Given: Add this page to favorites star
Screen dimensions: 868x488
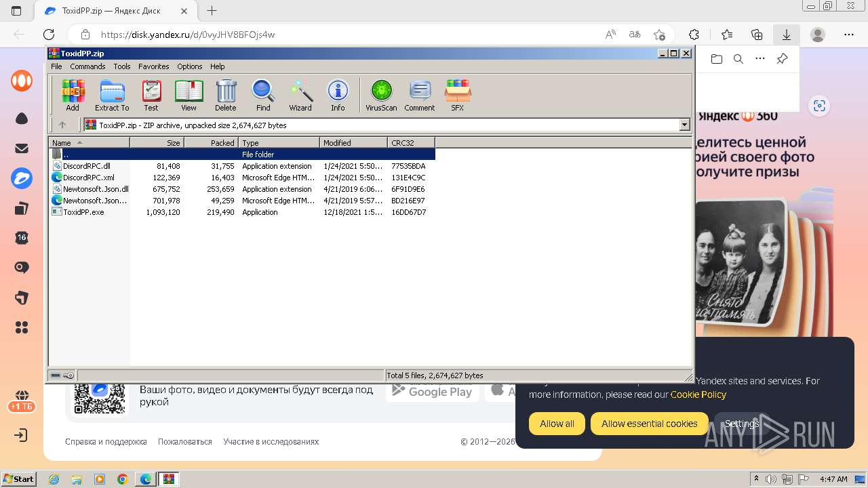Looking at the screenshot, I should (659, 35).
